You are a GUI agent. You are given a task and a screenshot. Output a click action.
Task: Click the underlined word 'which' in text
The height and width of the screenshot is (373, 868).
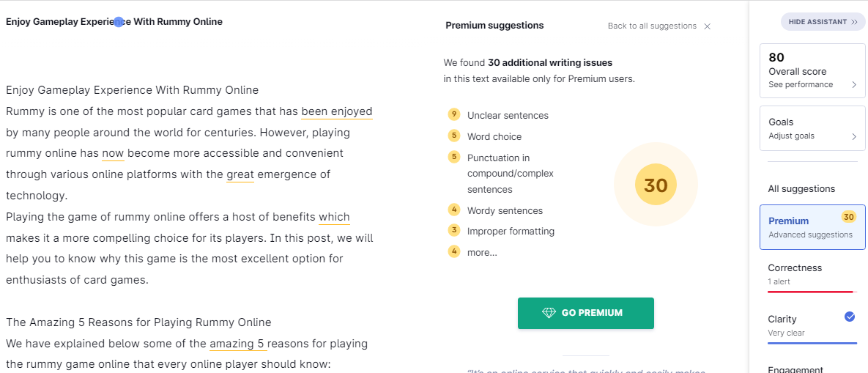(334, 217)
